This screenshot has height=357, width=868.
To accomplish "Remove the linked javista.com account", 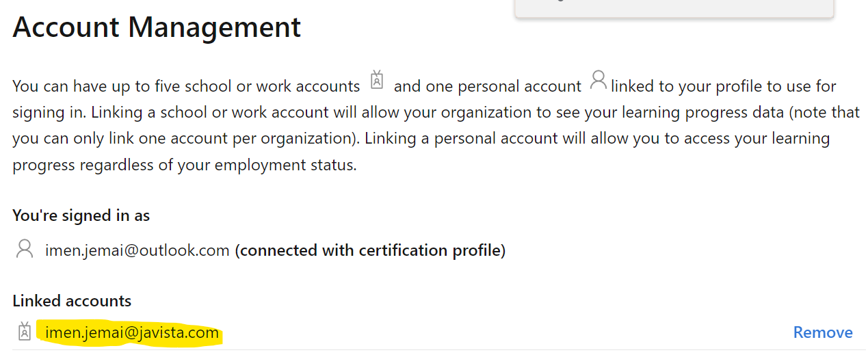I will click(823, 332).
